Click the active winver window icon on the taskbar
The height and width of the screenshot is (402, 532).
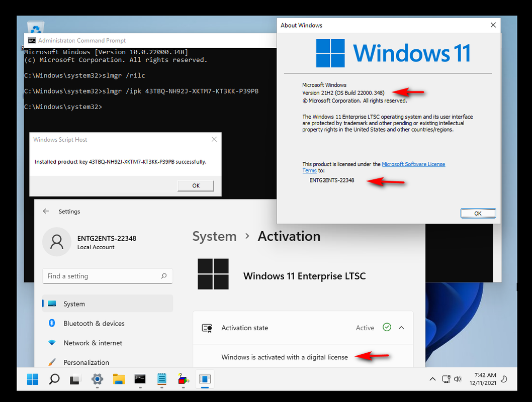[x=205, y=379]
